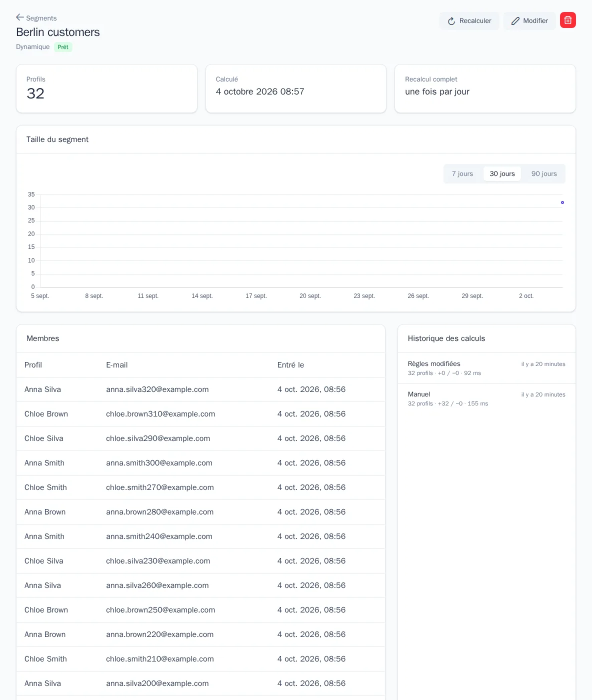Switch chart range to 7 jours

pyautogui.click(x=462, y=174)
